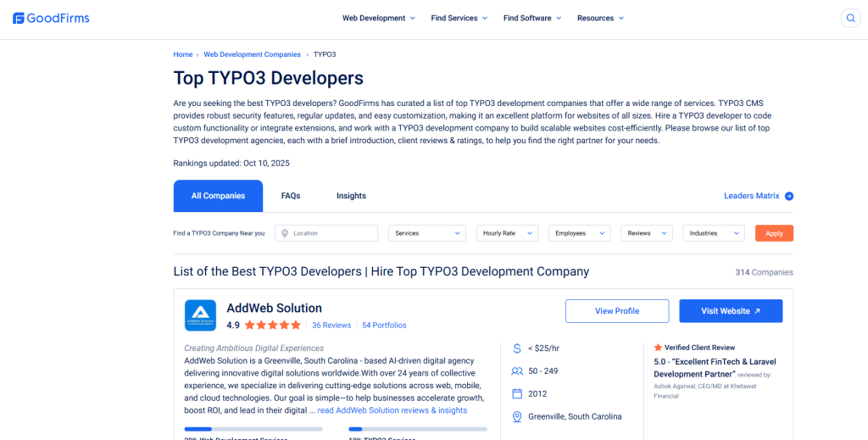Expand the Web Development menu
Screen dimensions: 868x440
click(379, 19)
